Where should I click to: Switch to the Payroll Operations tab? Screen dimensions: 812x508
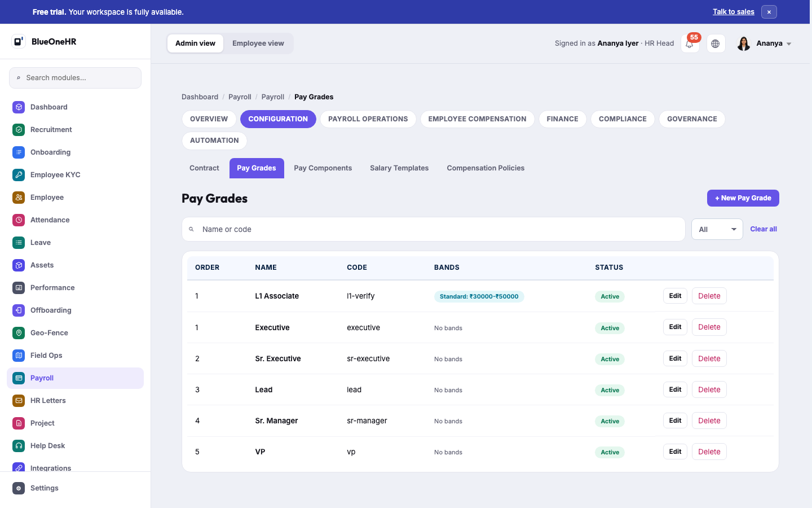[368, 119]
